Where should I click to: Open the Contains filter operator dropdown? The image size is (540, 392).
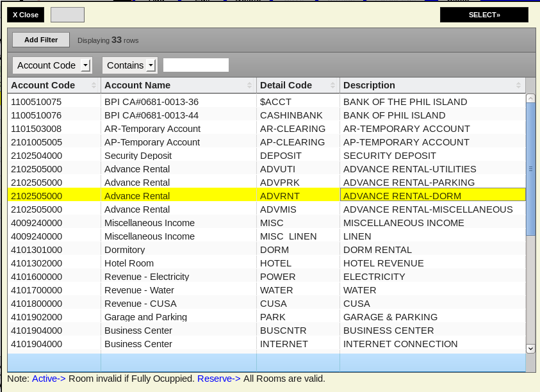tap(151, 65)
